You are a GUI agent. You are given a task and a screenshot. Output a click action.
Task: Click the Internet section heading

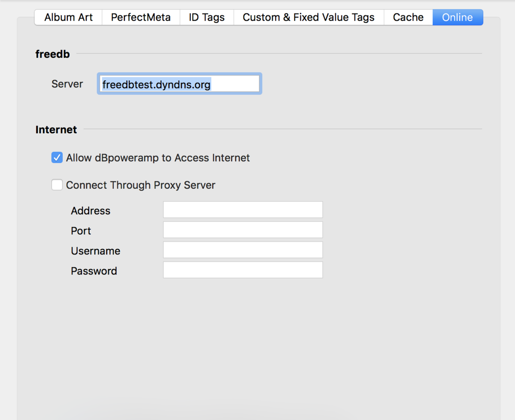(x=56, y=129)
